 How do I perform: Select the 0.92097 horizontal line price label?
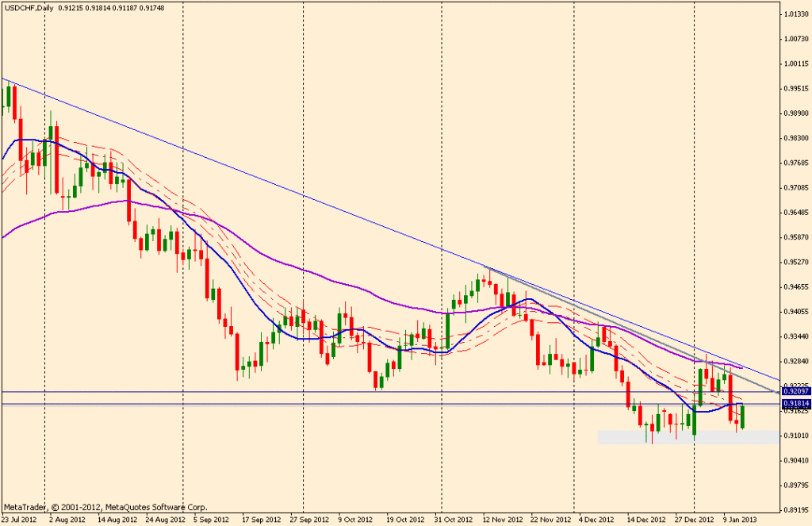(795, 391)
